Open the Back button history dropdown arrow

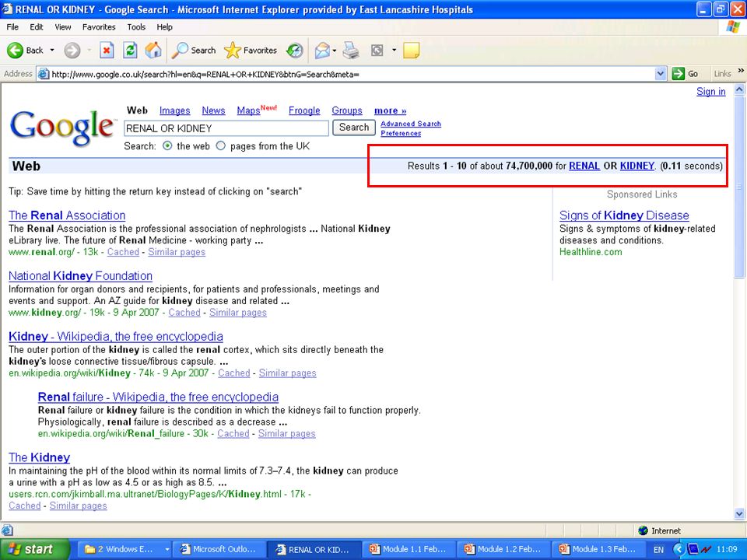52,50
